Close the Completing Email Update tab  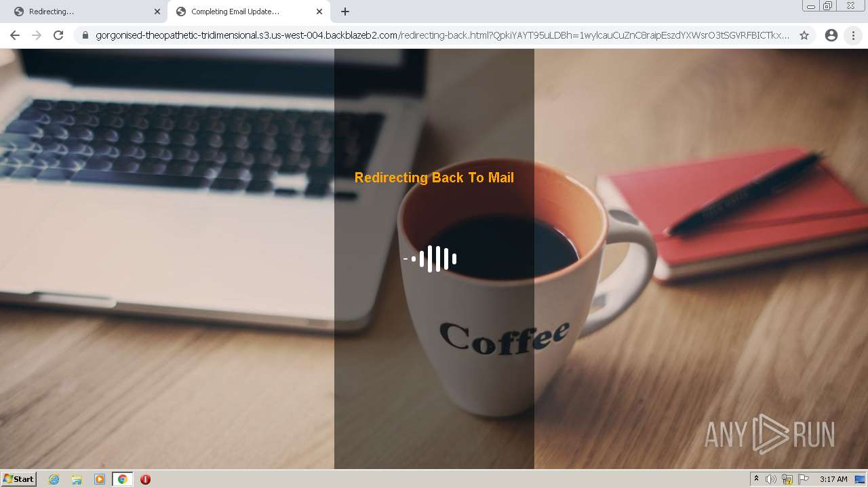point(319,12)
